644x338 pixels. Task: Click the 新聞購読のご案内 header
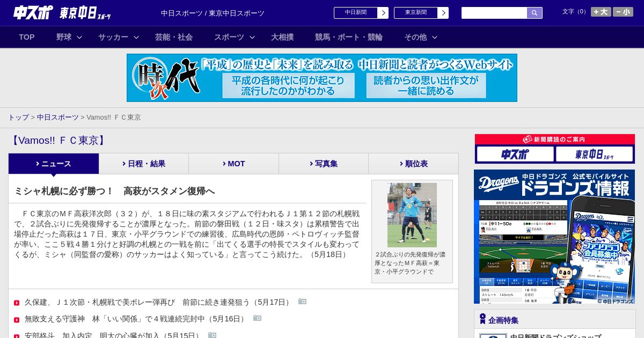click(x=555, y=139)
